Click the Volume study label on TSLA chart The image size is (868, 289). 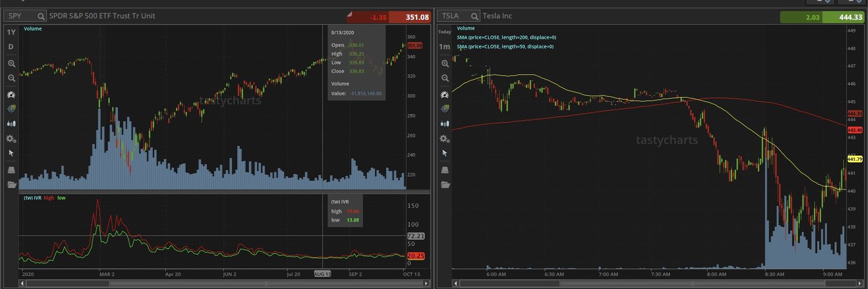[466, 28]
